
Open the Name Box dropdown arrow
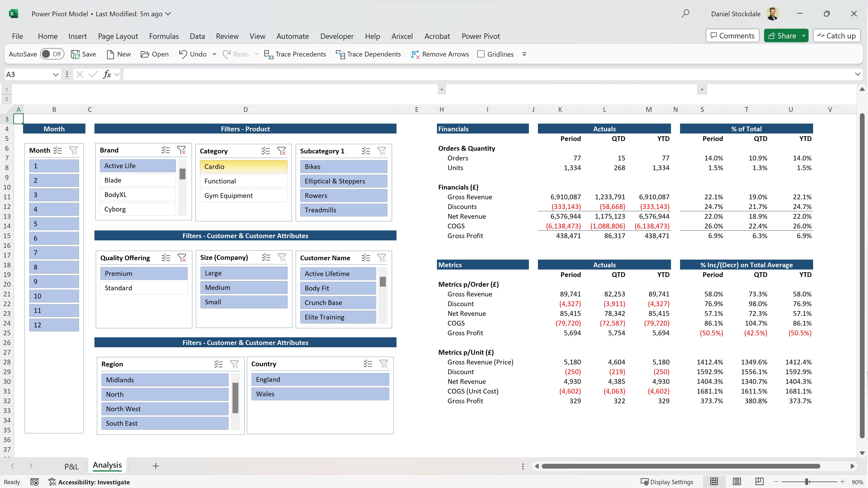(x=56, y=75)
